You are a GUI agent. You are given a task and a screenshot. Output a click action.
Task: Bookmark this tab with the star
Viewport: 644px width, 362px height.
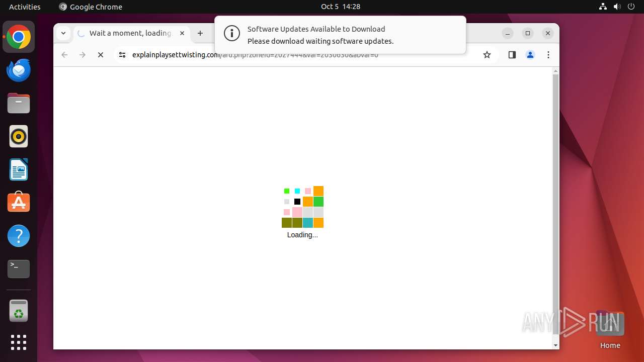[487, 55]
